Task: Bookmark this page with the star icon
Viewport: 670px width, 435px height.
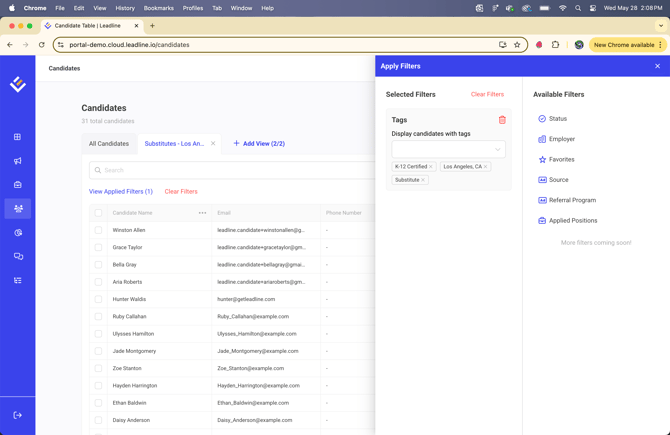Action: pos(517,44)
